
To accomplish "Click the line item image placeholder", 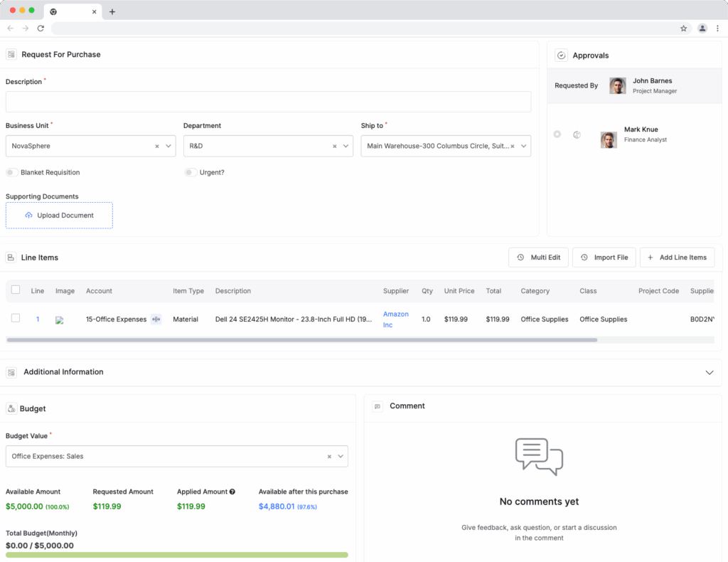I will [60, 320].
